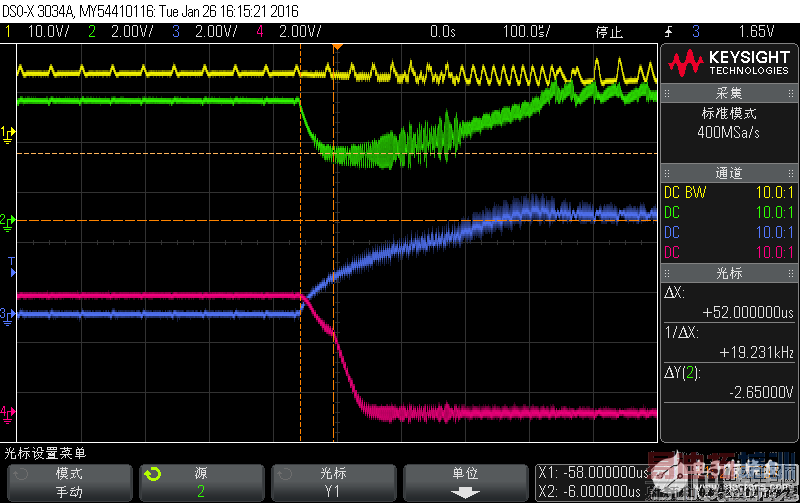
Task: Click the title bar DSO-X 3034A timestamp text
Action: pos(151,11)
